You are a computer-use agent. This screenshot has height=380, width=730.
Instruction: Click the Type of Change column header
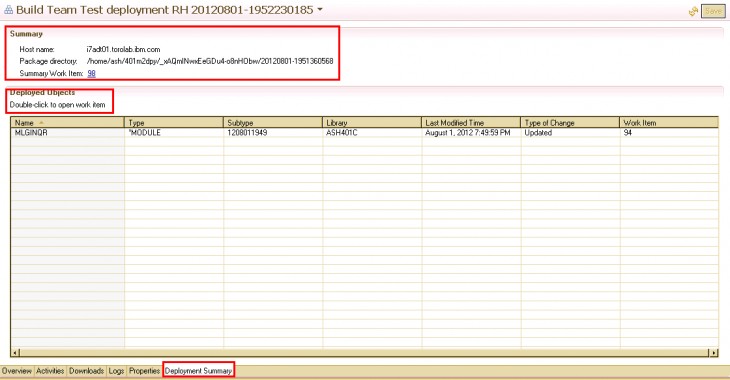570,122
